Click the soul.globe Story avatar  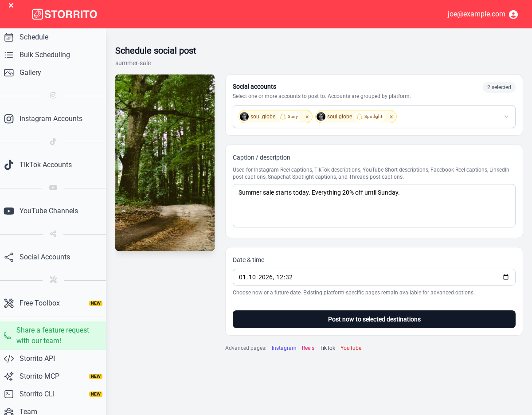[x=244, y=117]
